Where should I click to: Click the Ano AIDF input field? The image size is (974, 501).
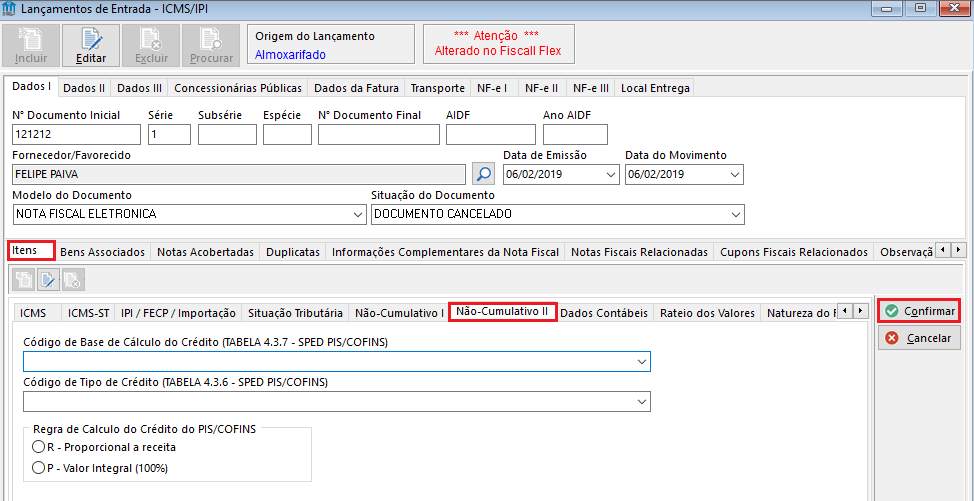point(575,134)
